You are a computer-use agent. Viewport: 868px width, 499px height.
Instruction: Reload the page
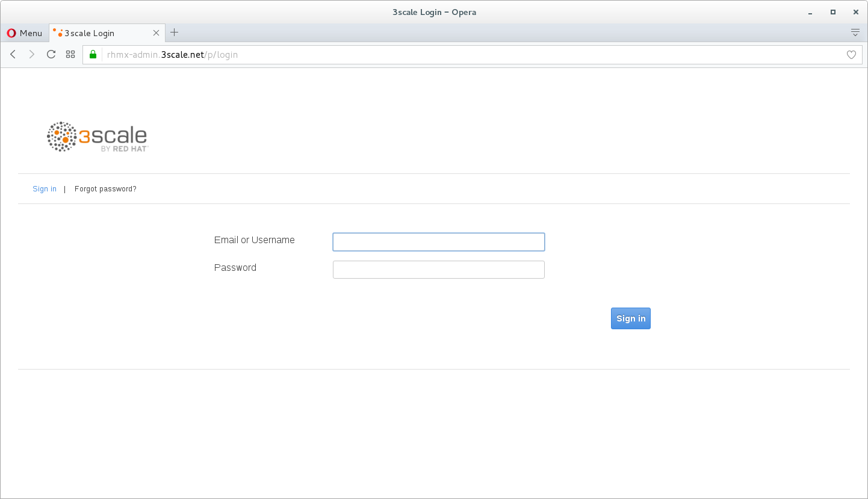click(x=51, y=54)
